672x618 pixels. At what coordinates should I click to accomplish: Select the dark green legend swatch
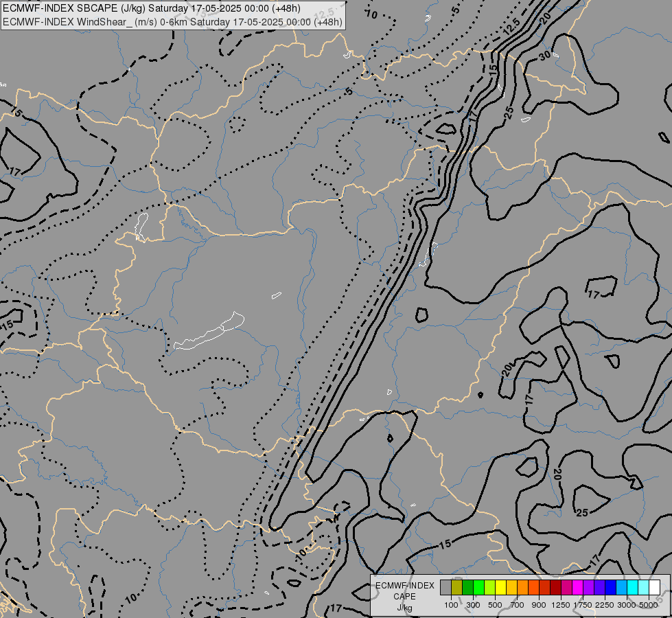tap(467, 587)
